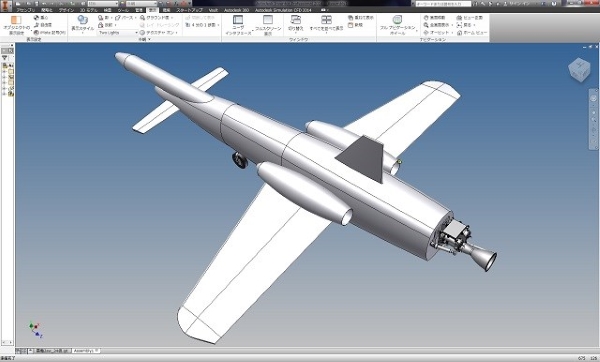Click the Cascade windows button
600x362 pixels.
[x=361, y=18]
